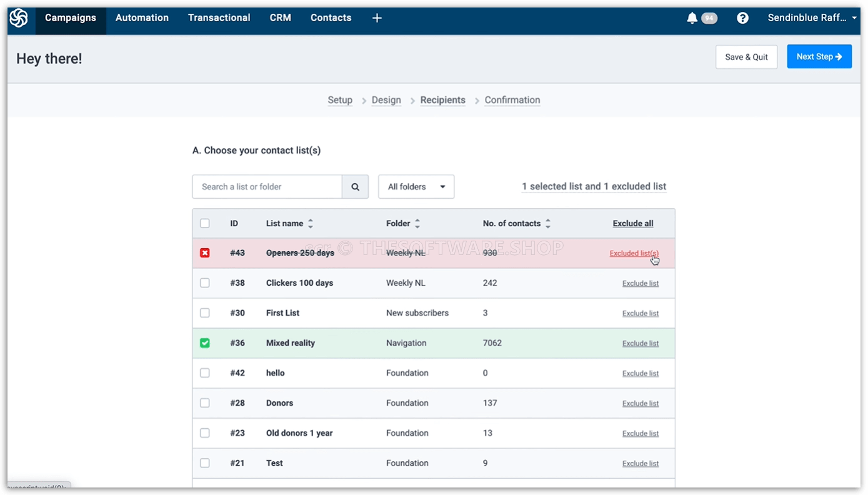The width and height of the screenshot is (868, 495).
Task: Click Exclude list for Donors
Action: (x=641, y=404)
